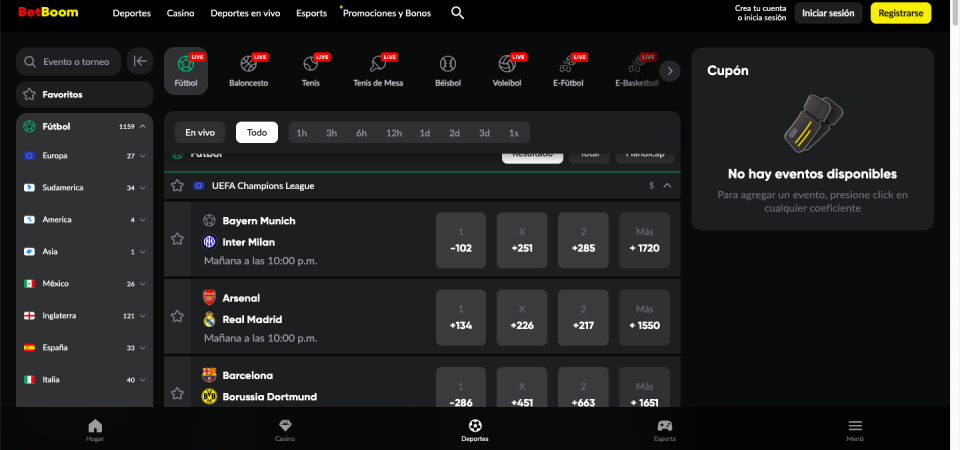Click the Borussia Dortmund team crest

point(209,397)
